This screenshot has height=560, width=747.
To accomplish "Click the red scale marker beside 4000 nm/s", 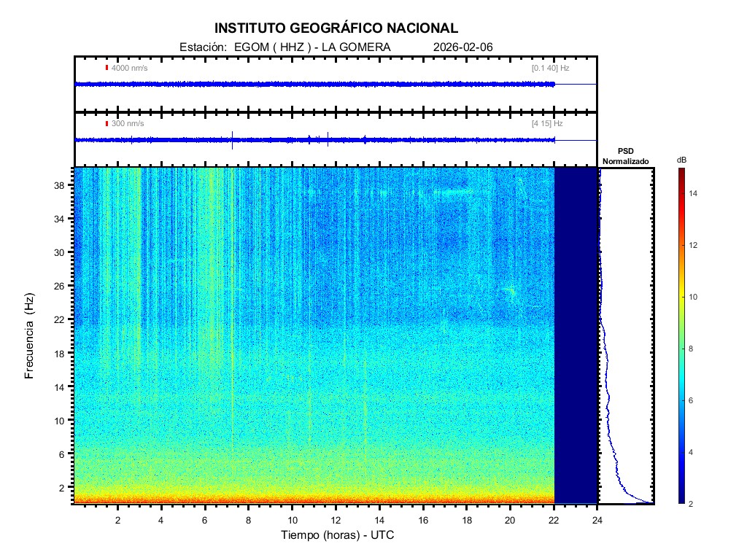I will [x=107, y=68].
